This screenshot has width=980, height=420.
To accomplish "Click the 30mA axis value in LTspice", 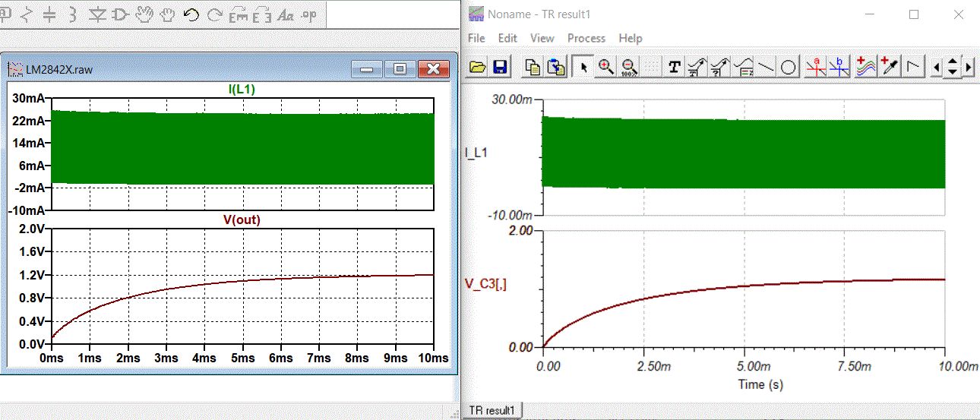I will click(x=30, y=98).
